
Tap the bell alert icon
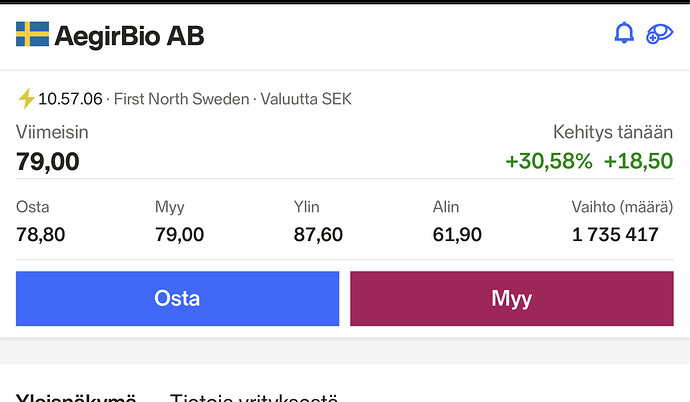click(x=624, y=33)
